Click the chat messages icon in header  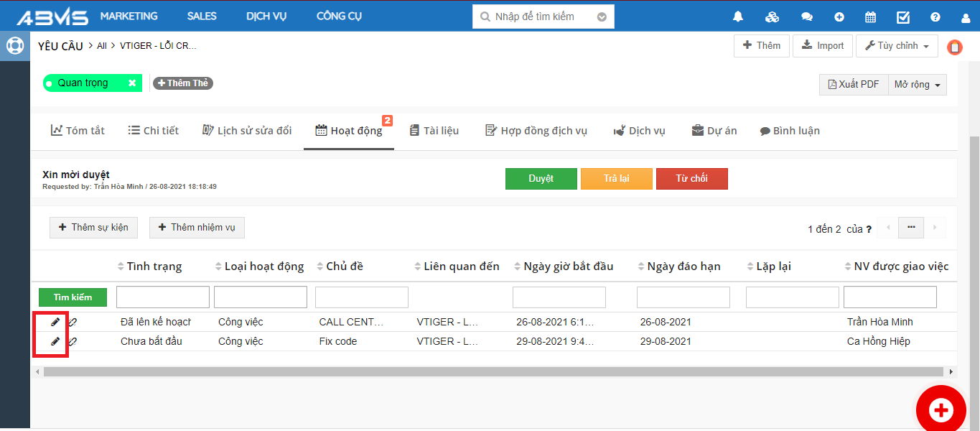click(x=807, y=17)
